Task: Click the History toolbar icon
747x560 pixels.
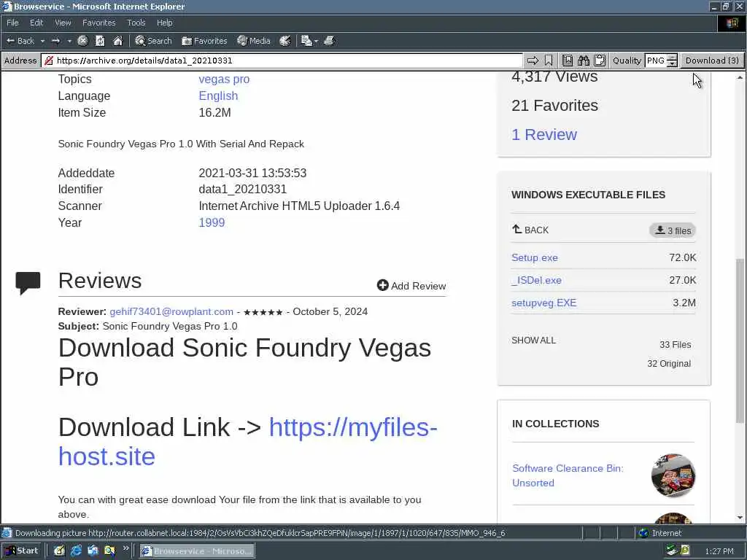Action: [x=285, y=41]
